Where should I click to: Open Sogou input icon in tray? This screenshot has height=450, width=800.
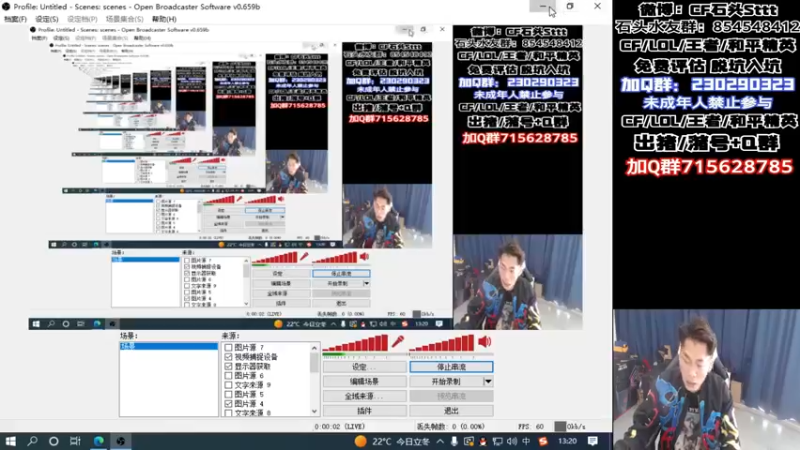point(543,441)
